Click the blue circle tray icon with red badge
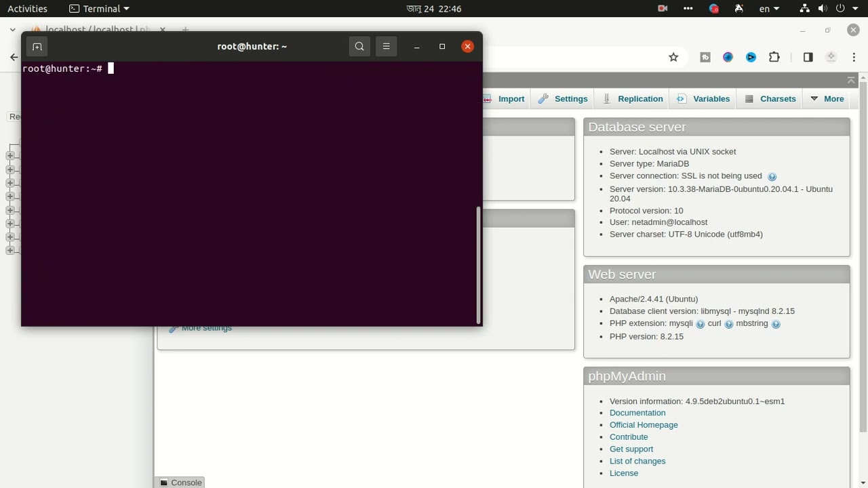868x488 pixels. pyautogui.click(x=714, y=9)
